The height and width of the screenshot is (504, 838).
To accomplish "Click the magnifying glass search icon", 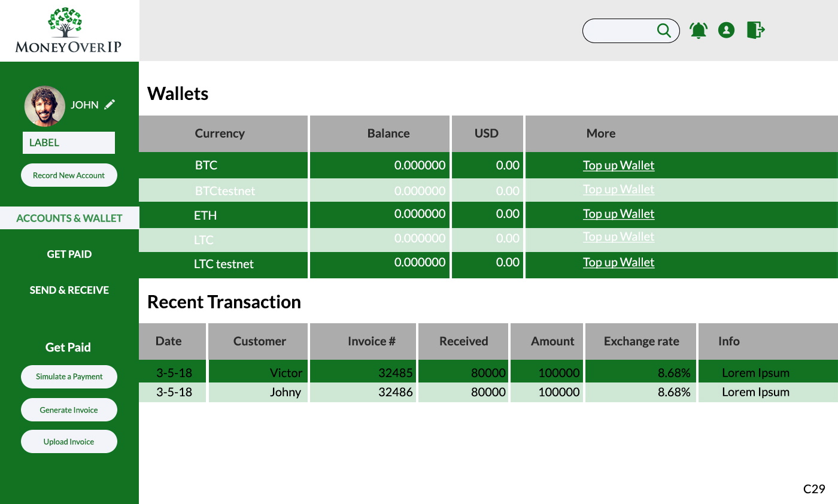I will pyautogui.click(x=664, y=31).
